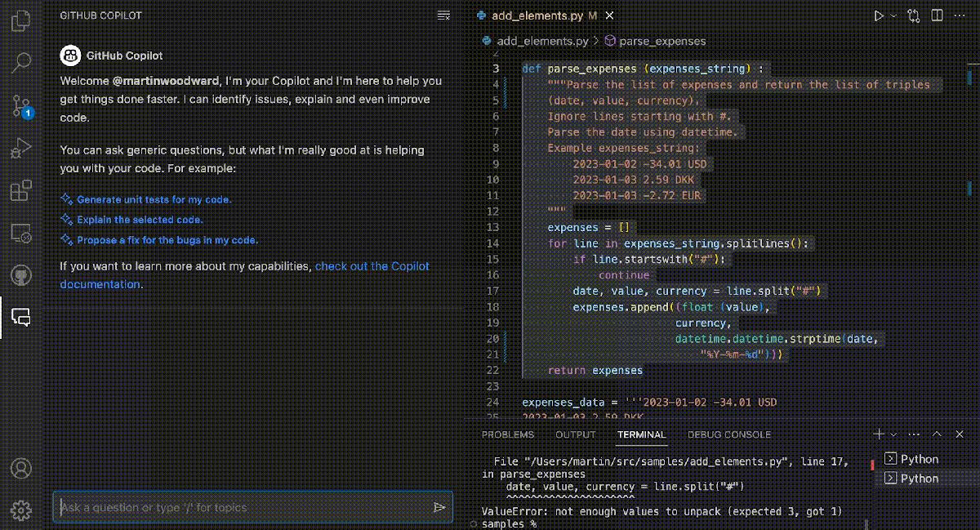This screenshot has height=530, width=980.
Task: Open the Run and Debug view
Action: click(21, 149)
